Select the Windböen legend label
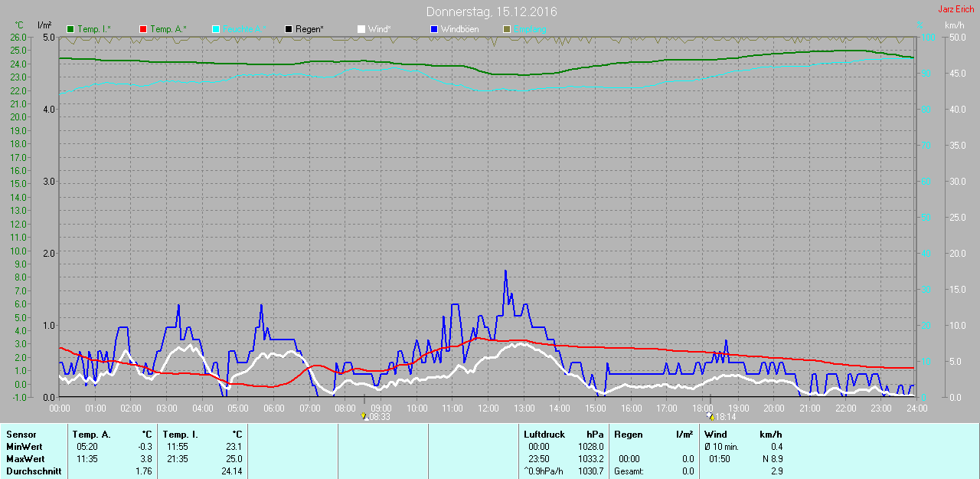The height and width of the screenshot is (479, 980). pyautogui.click(x=458, y=29)
